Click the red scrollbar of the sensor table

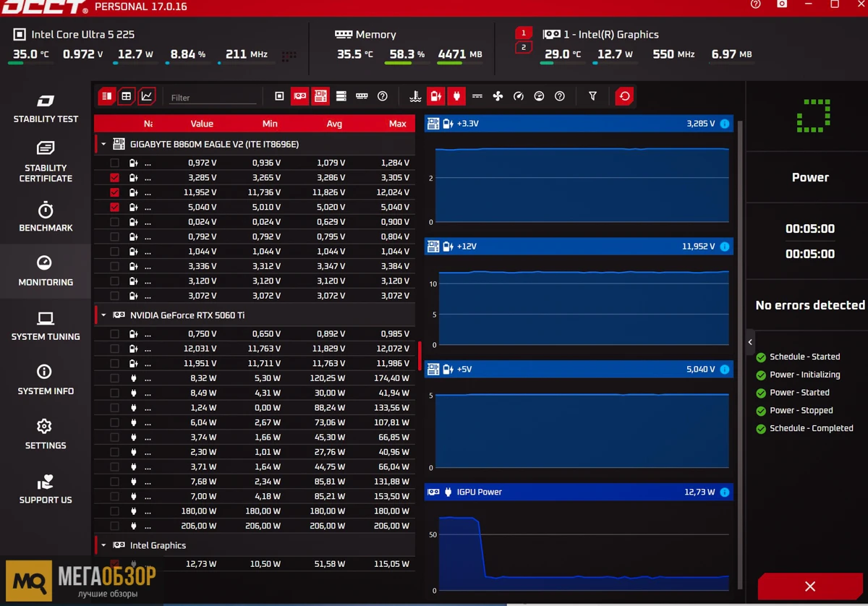click(x=420, y=356)
